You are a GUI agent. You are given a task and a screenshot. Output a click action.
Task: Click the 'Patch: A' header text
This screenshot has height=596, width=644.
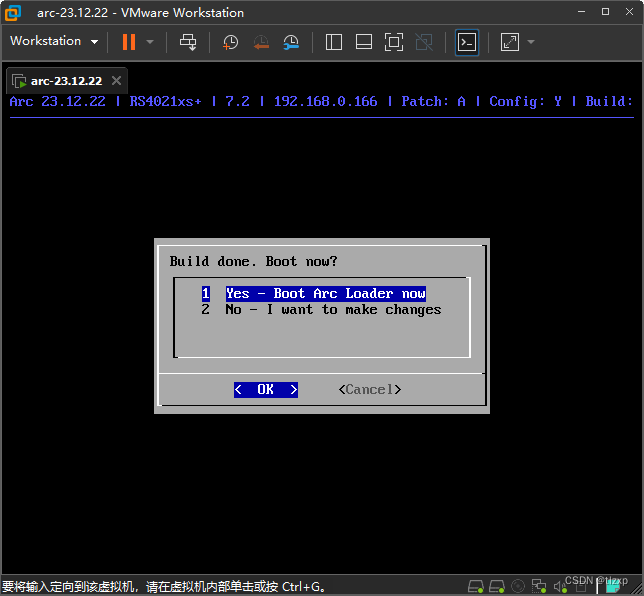(433, 101)
